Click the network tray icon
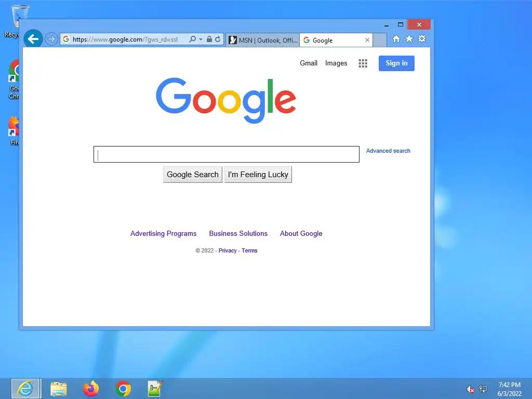Image resolution: width=532 pixels, height=399 pixels. 483,389
